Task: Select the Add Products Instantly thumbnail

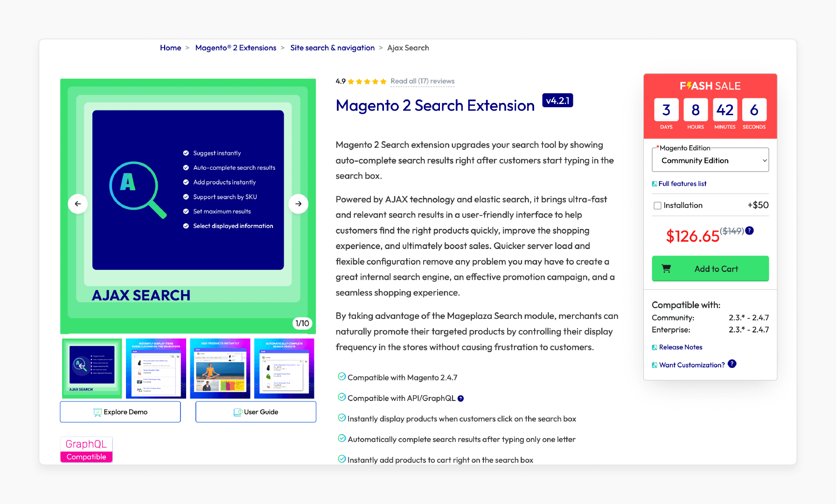Action: click(220, 368)
